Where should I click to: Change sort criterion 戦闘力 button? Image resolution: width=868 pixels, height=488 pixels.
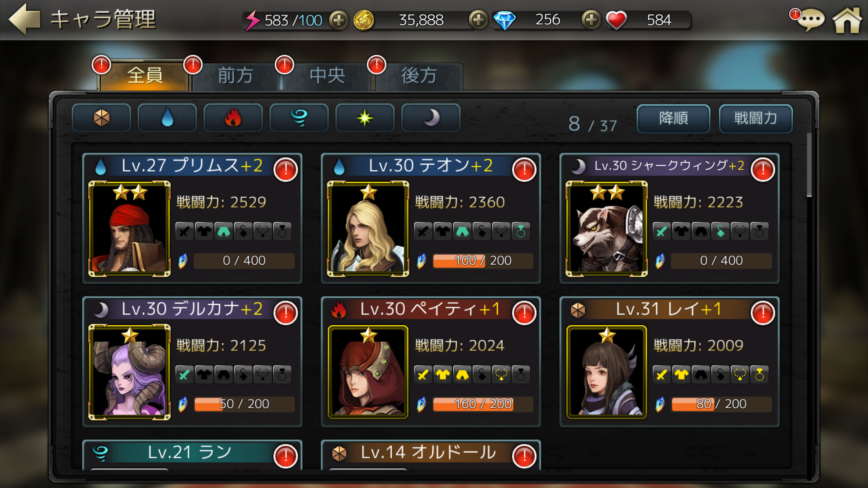click(x=755, y=119)
